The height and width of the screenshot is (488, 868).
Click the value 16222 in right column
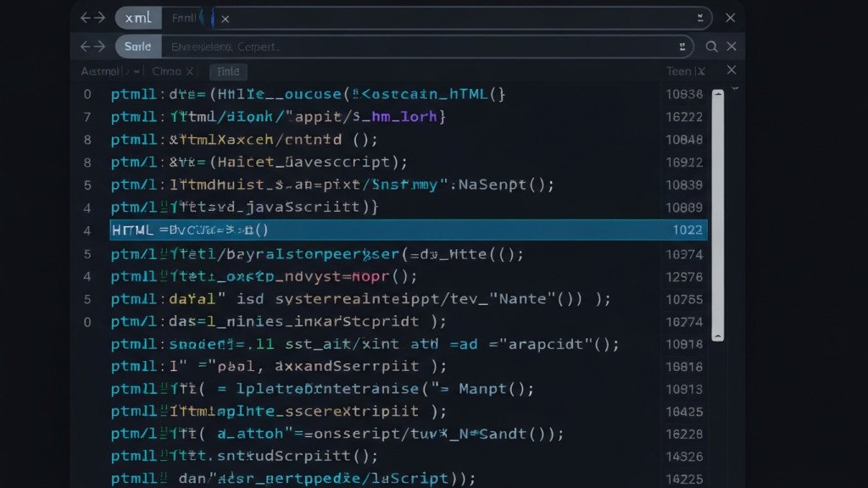coord(684,117)
